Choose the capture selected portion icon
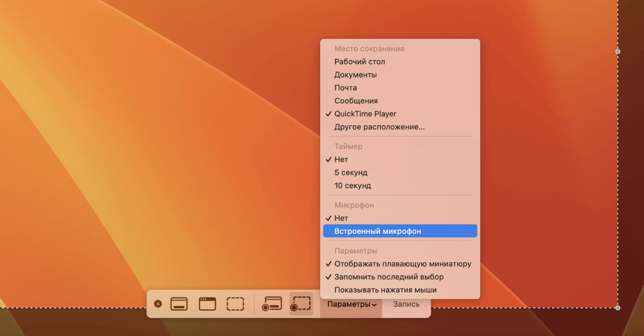Viewport: 644px width, 336px height. (x=235, y=304)
